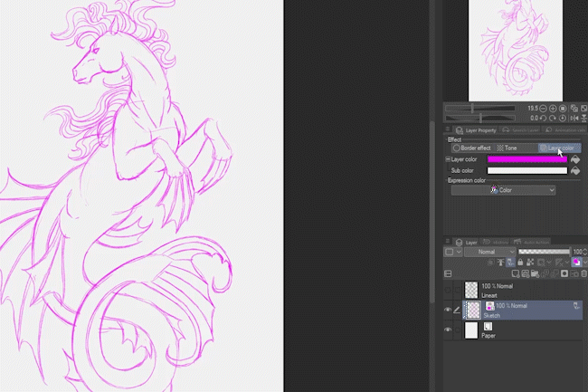Adjust the Navigator rotation slider
This screenshot has height=392, width=588.
480,119
